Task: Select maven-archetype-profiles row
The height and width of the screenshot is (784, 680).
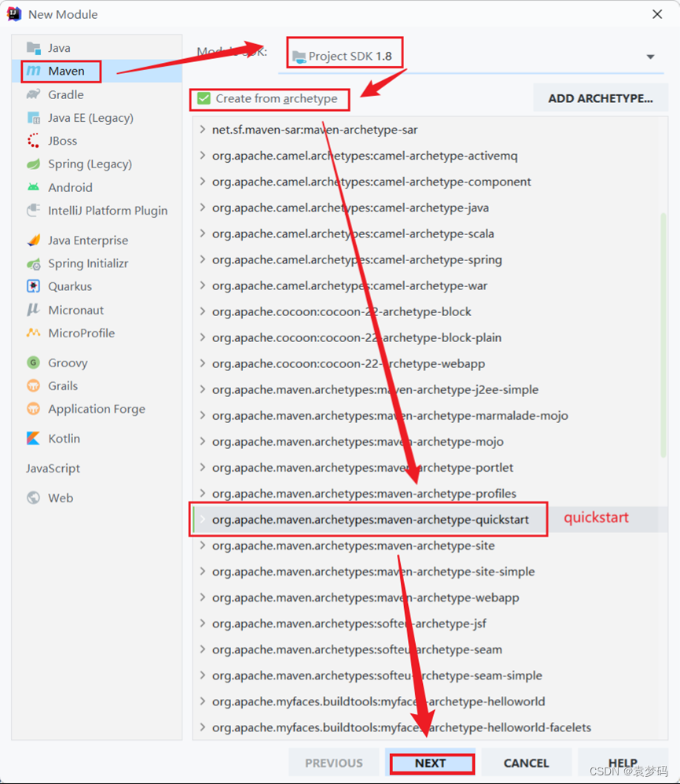Action: (431, 494)
